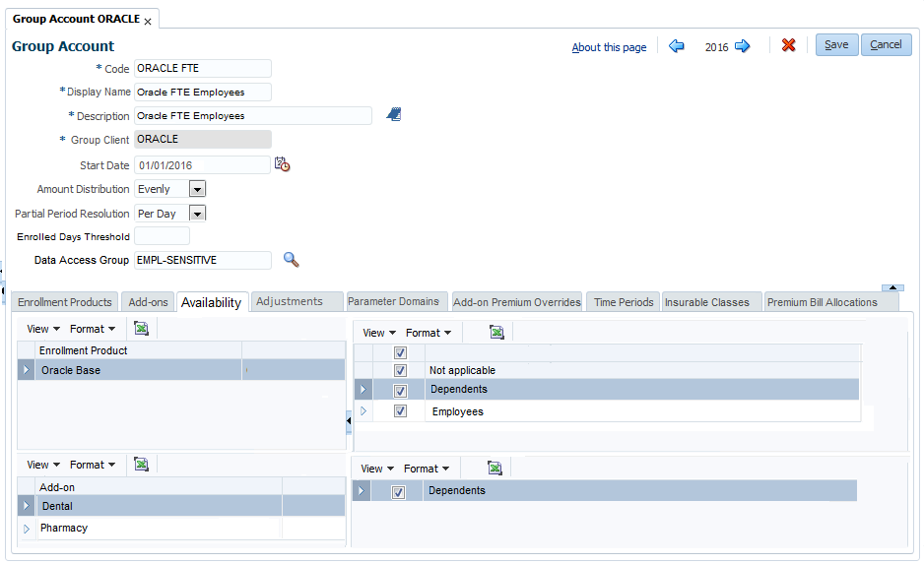Collapse the header pane using the top-right arrow

pyautogui.click(x=892, y=287)
